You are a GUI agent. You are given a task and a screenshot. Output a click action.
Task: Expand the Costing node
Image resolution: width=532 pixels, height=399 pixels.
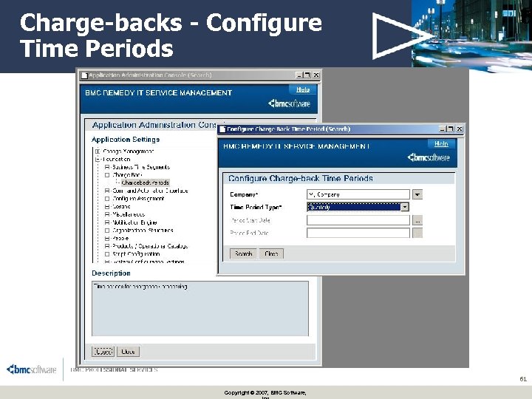tap(107, 207)
